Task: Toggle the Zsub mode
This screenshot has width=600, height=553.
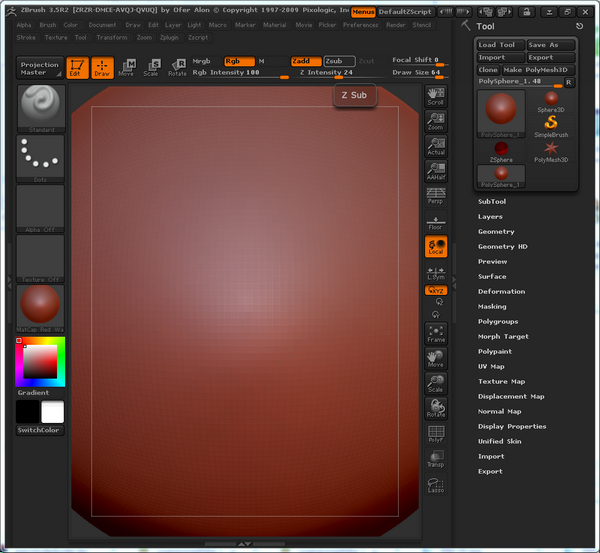Action: [339, 61]
